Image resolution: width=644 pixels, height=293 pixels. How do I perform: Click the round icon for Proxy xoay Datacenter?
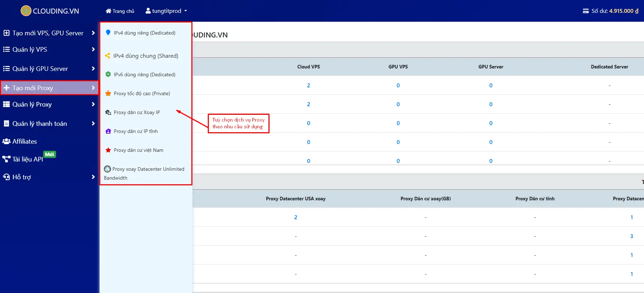click(x=107, y=169)
